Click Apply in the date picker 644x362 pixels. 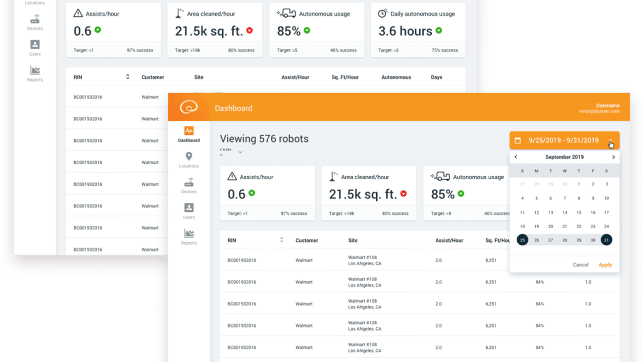pyautogui.click(x=605, y=265)
